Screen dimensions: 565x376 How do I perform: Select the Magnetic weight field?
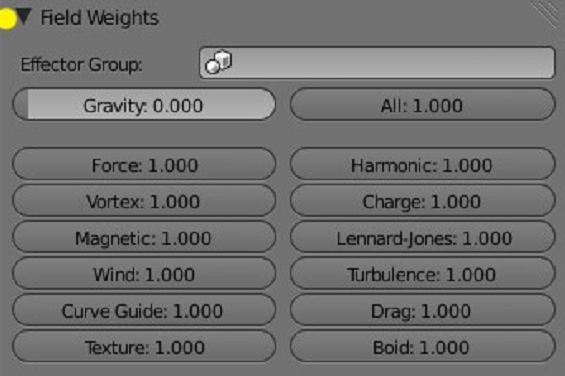click(144, 237)
